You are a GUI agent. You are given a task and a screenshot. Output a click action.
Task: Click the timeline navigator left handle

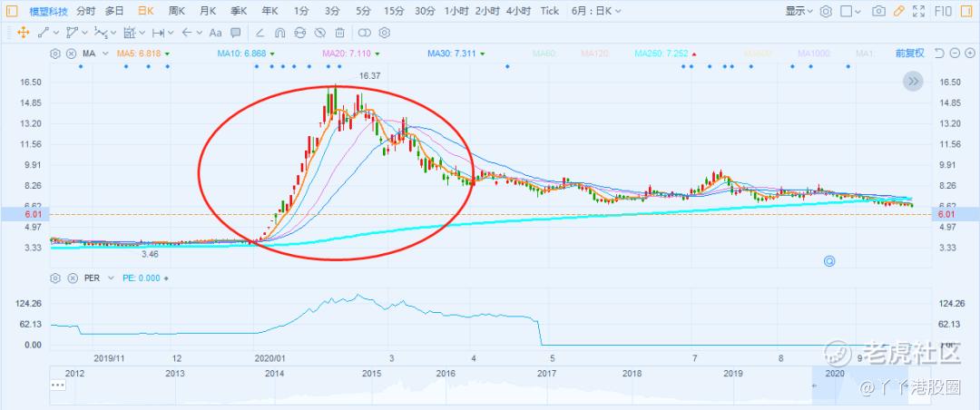814,385
